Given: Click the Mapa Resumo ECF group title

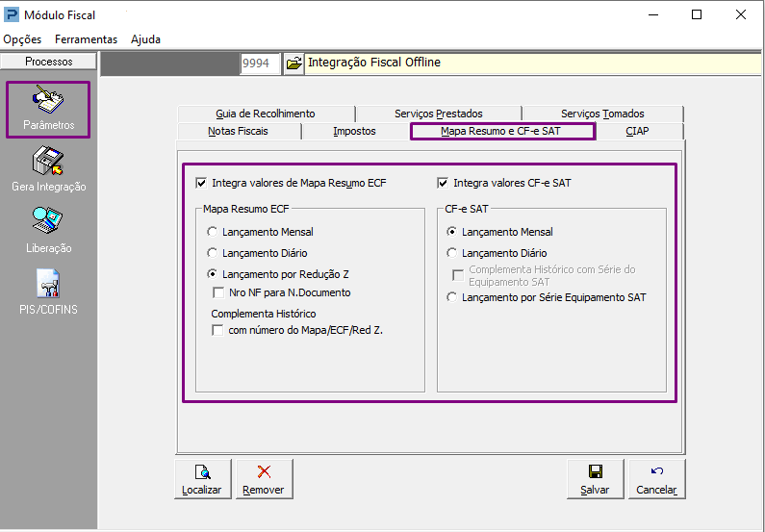Looking at the screenshot, I should [246, 209].
